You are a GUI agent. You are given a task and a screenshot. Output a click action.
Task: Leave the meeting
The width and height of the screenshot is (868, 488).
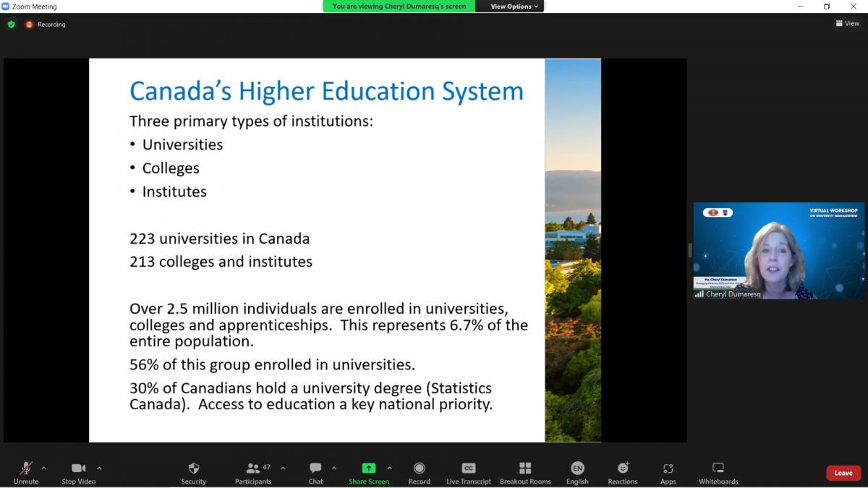(x=843, y=472)
